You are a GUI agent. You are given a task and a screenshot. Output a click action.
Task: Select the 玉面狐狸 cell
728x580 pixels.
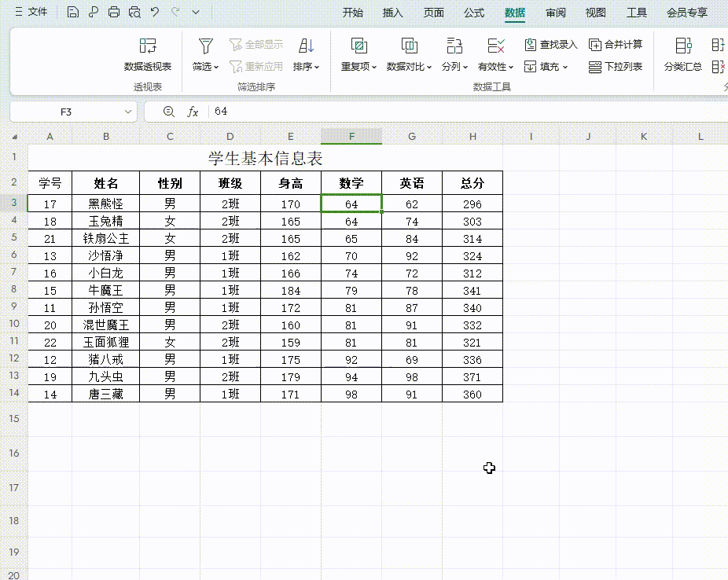pyautogui.click(x=106, y=343)
